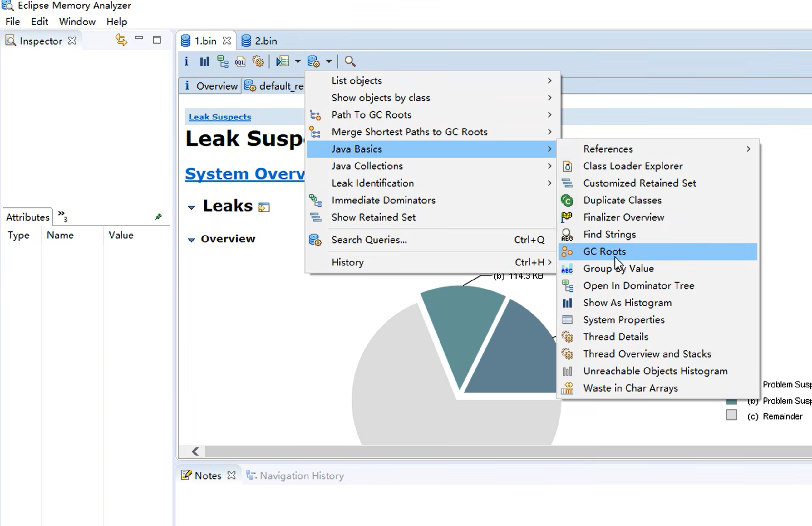Collapse the Overview section triangle
The height and width of the screenshot is (526, 812).
tap(191, 240)
